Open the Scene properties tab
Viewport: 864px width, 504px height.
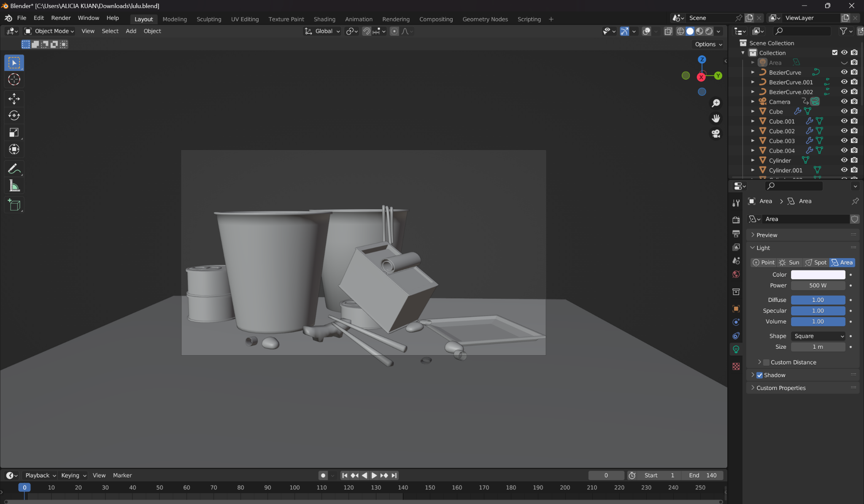[x=736, y=261]
